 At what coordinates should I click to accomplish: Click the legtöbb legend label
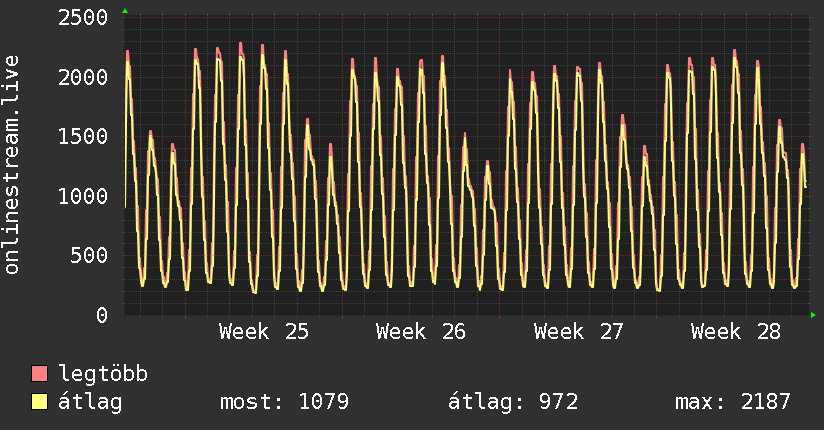click(x=103, y=374)
